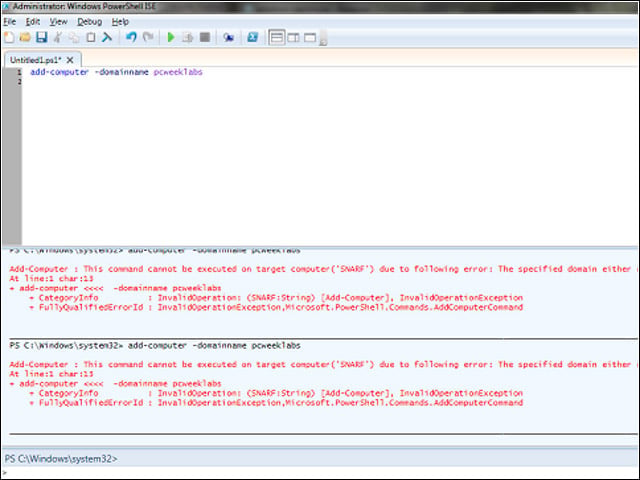This screenshot has height=480, width=640.
Task: Save the current script
Action: [41, 38]
